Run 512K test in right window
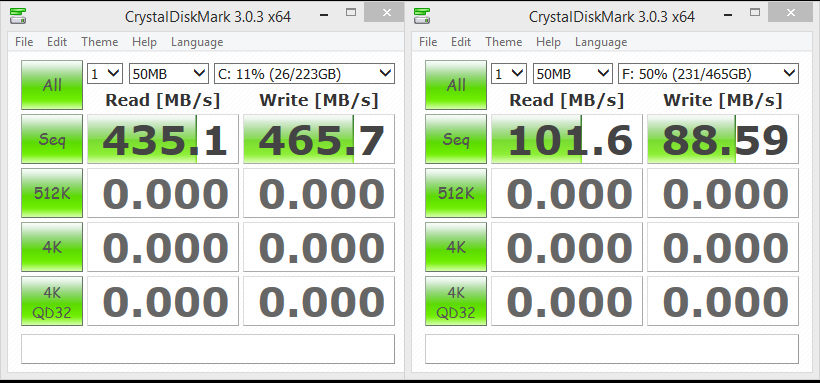The height and width of the screenshot is (383, 820). (x=455, y=193)
